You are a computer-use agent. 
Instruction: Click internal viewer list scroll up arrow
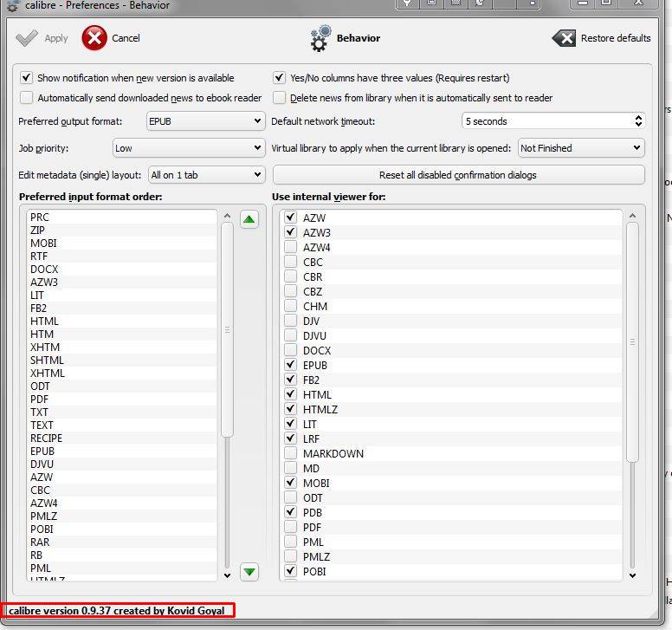pos(632,216)
